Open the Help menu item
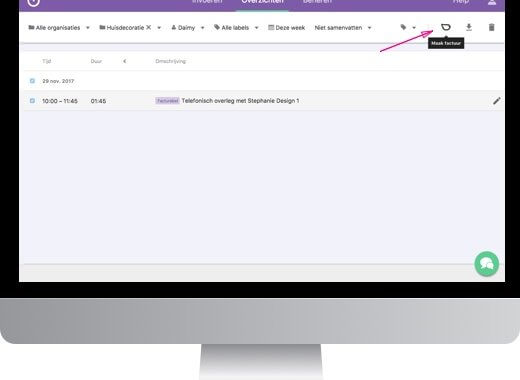Viewport: 520px width, 380px height. click(x=461, y=2)
